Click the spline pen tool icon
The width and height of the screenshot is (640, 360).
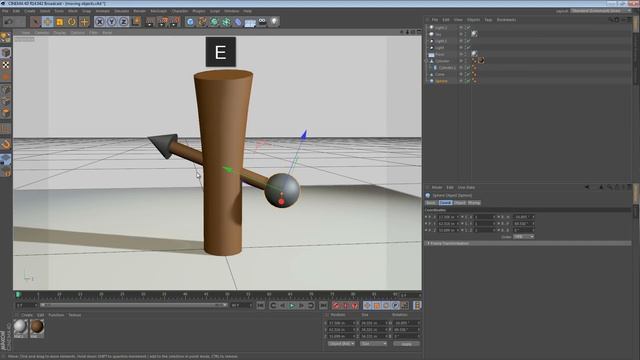(202, 22)
